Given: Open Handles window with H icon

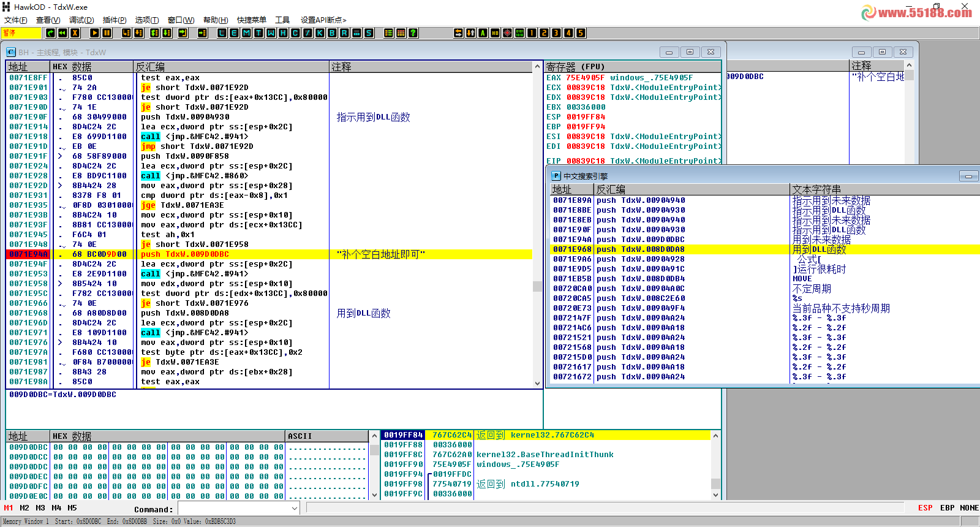Looking at the screenshot, I should coord(283,33).
